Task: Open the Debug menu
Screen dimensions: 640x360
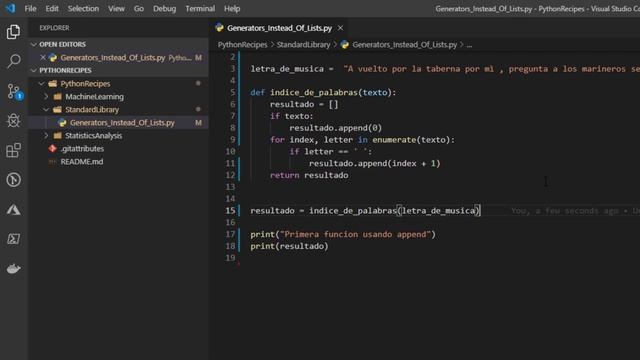Action: click(x=164, y=8)
